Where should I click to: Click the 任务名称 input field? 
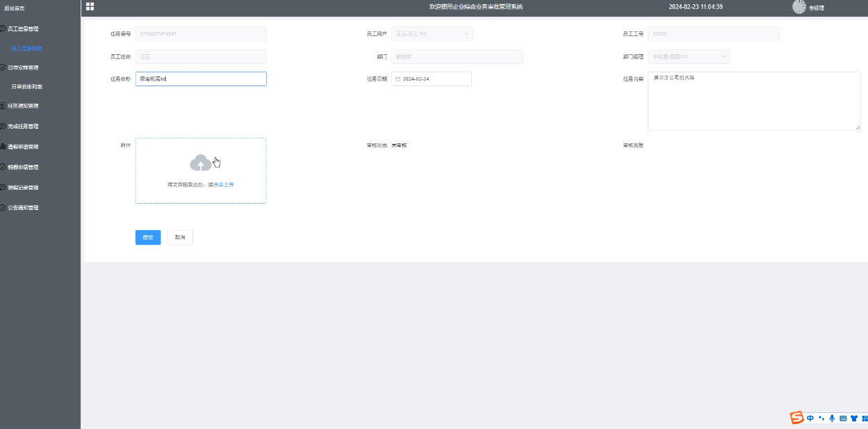[201, 79]
